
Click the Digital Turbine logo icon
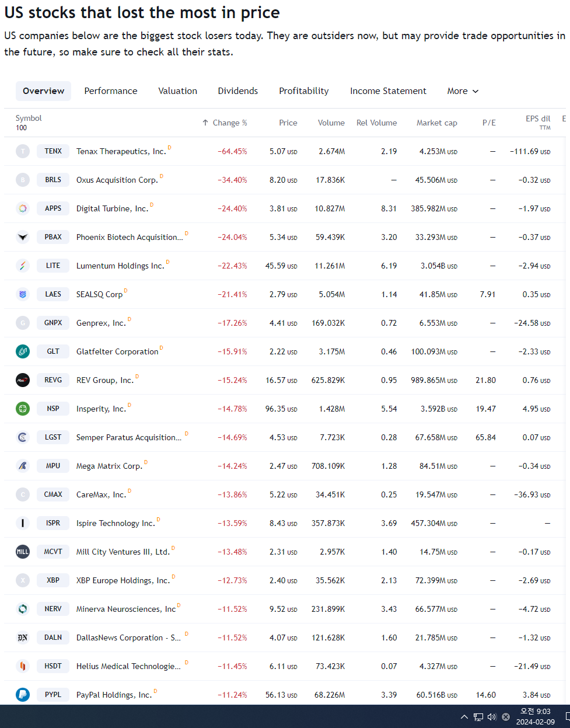coord(23,208)
